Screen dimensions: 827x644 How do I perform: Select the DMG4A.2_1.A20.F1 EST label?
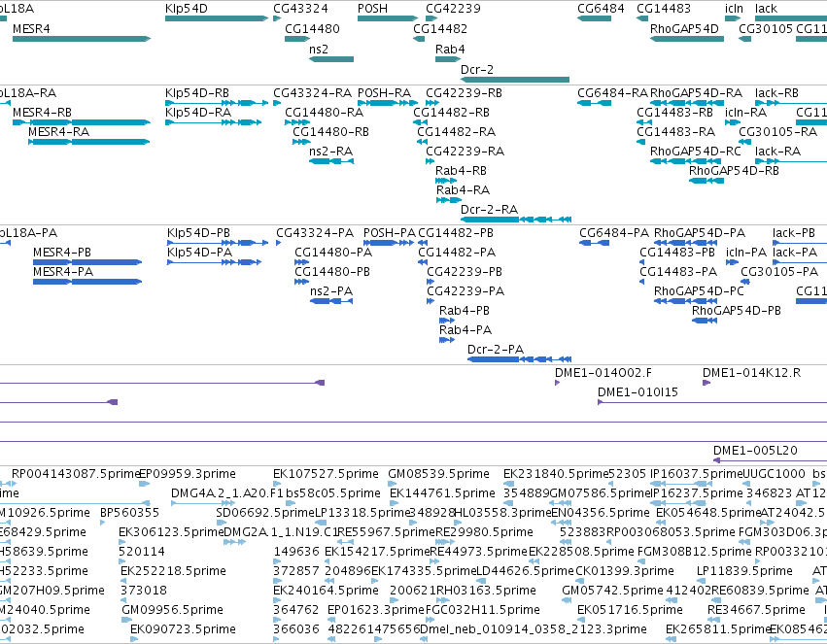click(x=227, y=493)
